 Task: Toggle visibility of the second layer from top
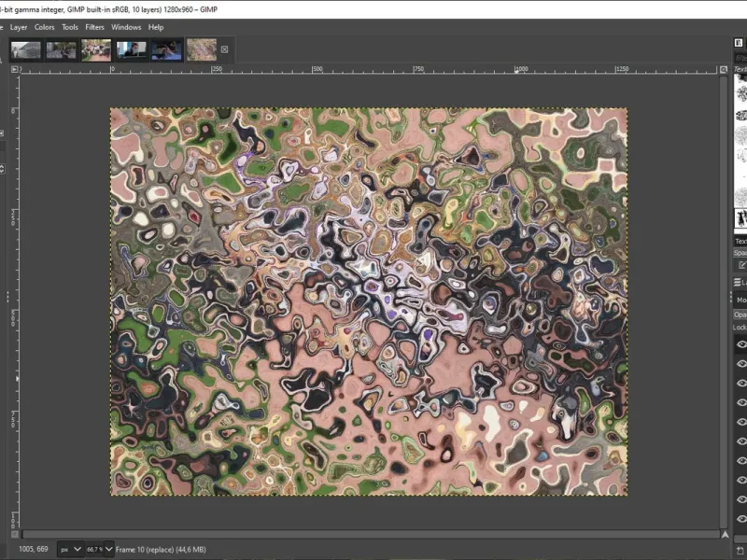pyautogui.click(x=741, y=363)
